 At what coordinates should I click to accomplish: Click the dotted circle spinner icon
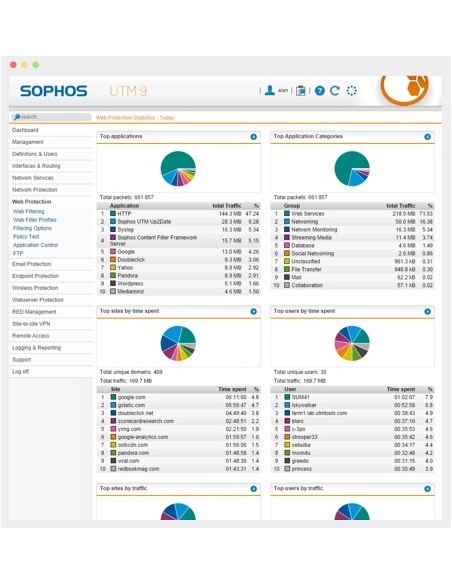(x=351, y=91)
